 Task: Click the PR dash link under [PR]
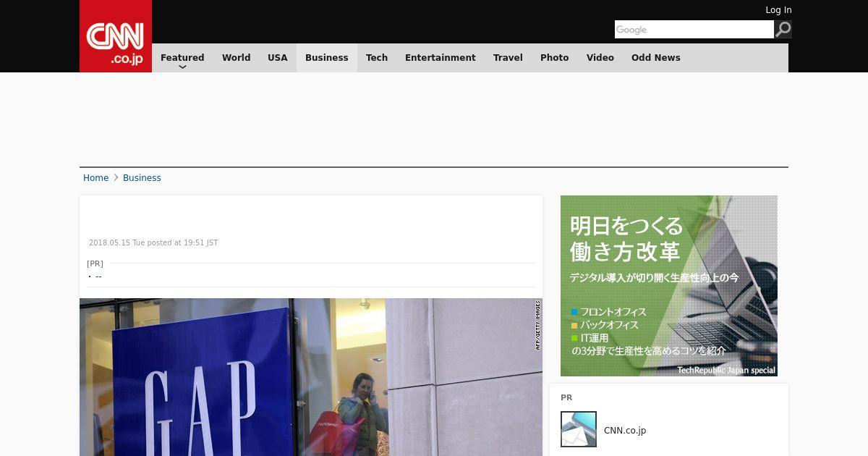pyautogui.click(x=98, y=276)
